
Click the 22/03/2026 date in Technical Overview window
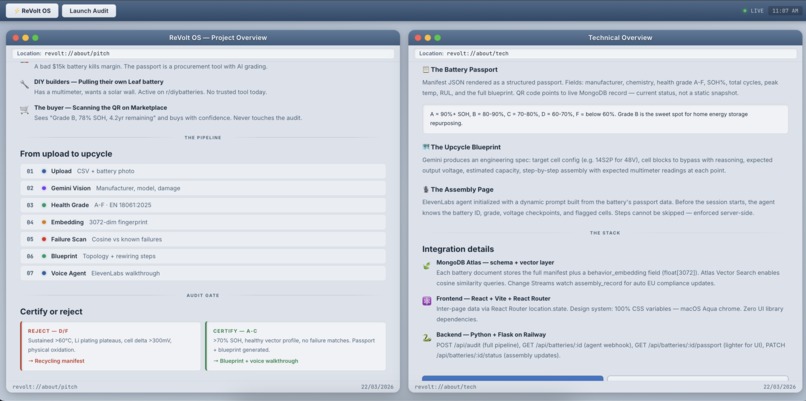[779, 387]
